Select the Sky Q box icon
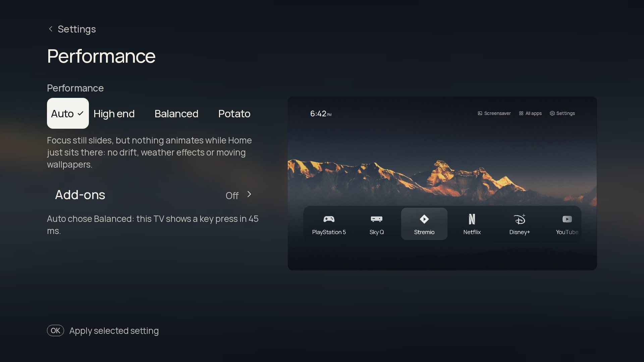This screenshot has width=644, height=362. [x=377, y=219]
